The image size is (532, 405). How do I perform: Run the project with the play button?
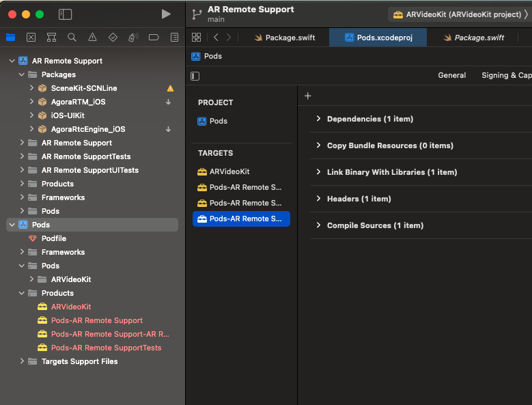tap(165, 14)
